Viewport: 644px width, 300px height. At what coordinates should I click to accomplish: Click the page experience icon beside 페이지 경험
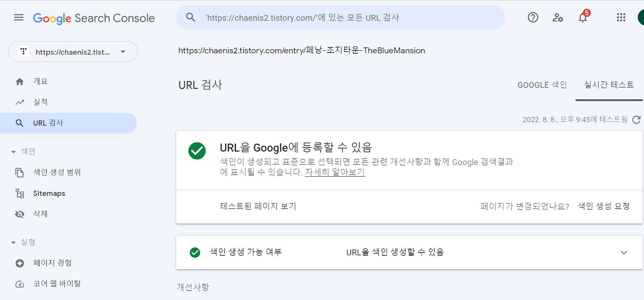coord(20,263)
